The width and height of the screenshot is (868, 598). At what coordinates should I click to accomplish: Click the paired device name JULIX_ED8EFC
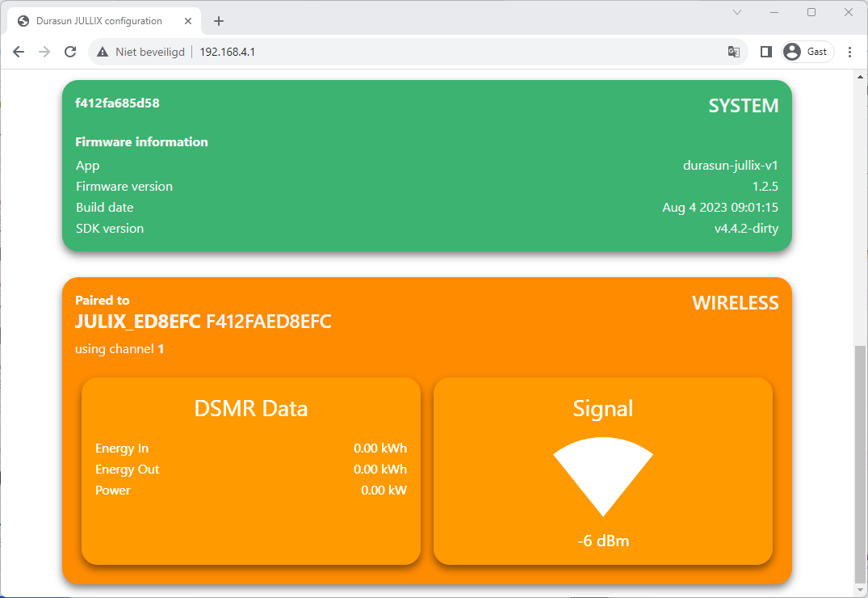click(x=138, y=322)
